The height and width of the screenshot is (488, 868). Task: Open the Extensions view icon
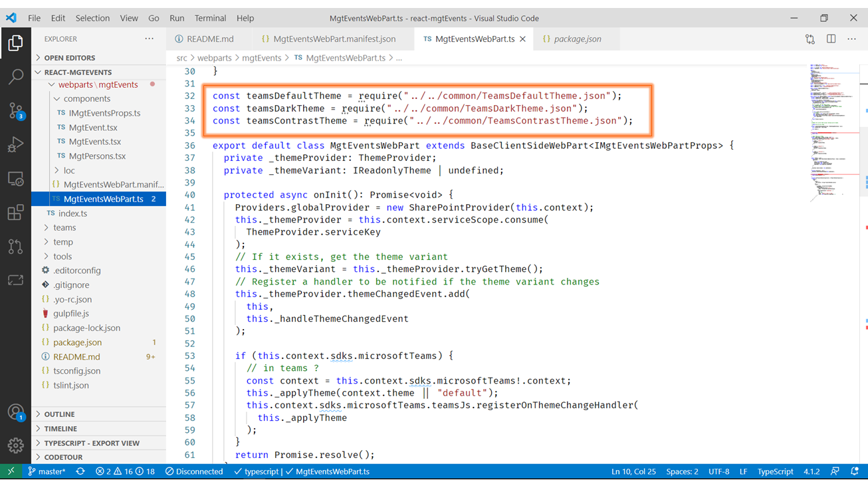(15, 213)
